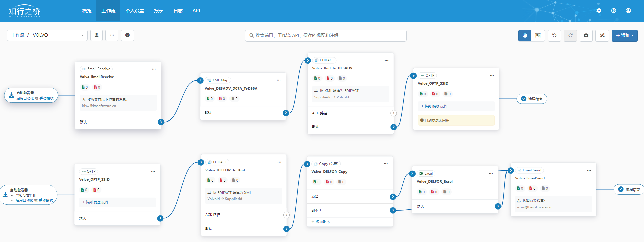The image size is (644, 242).
Task: Switch to the box selection mode toggle
Action: [x=538, y=35]
